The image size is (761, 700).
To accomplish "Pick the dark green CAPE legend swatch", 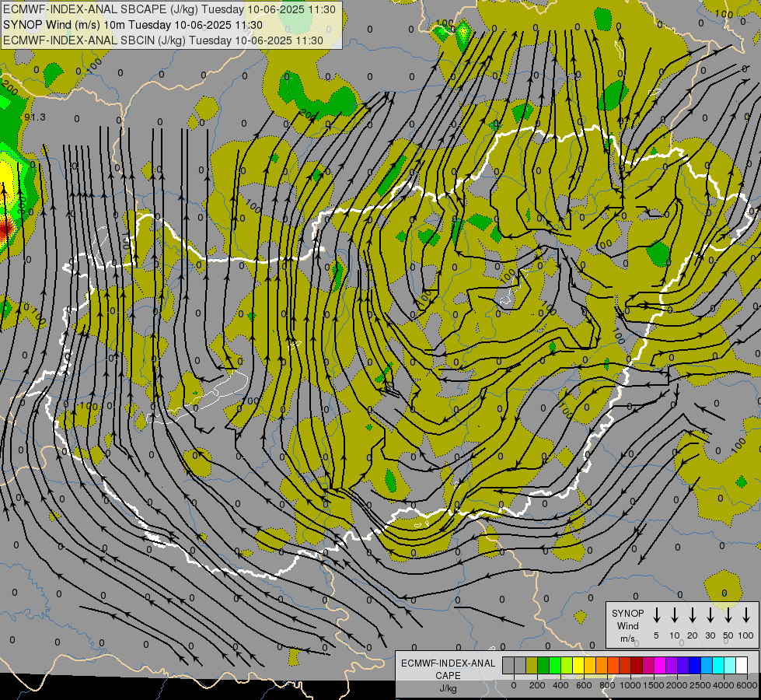I will pyautogui.click(x=543, y=666).
